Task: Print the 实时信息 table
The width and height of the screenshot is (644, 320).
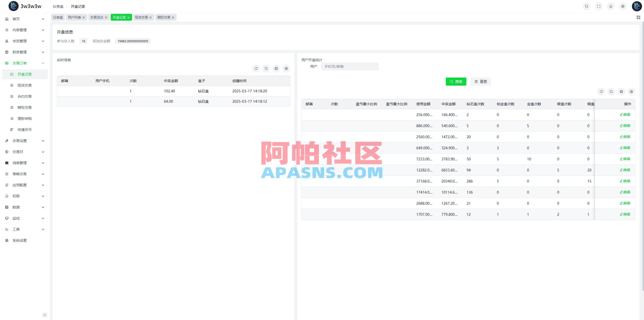Action: click(x=276, y=68)
